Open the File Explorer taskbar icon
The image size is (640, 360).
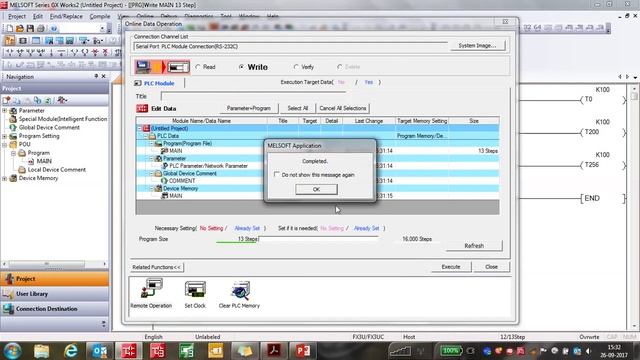pyautogui.click(x=42, y=351)
